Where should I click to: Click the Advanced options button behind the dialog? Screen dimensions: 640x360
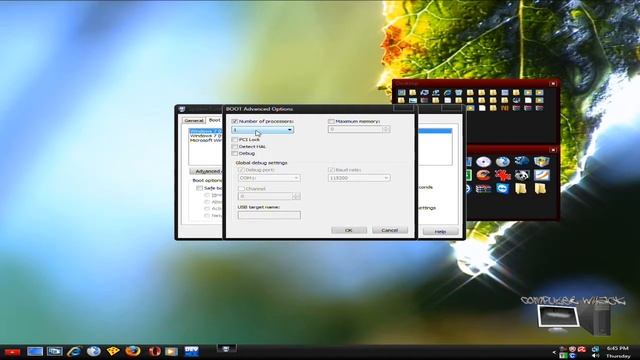[x=206, y=171]
